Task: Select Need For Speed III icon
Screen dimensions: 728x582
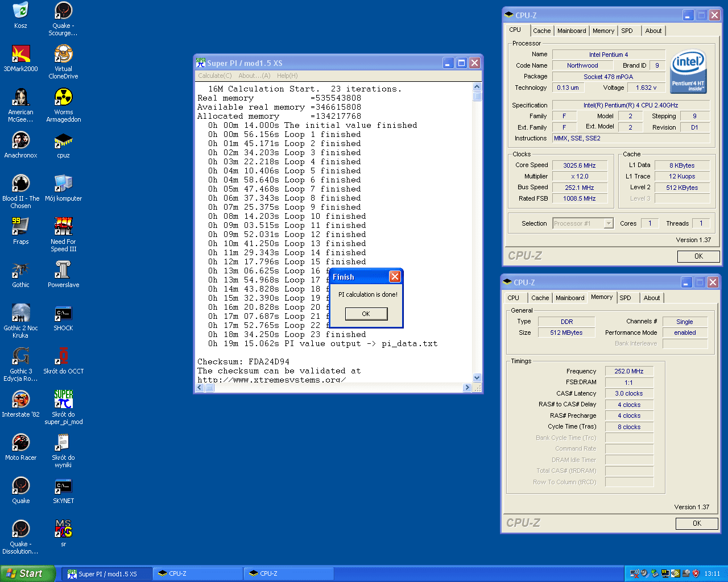Action: coord(63,235)
